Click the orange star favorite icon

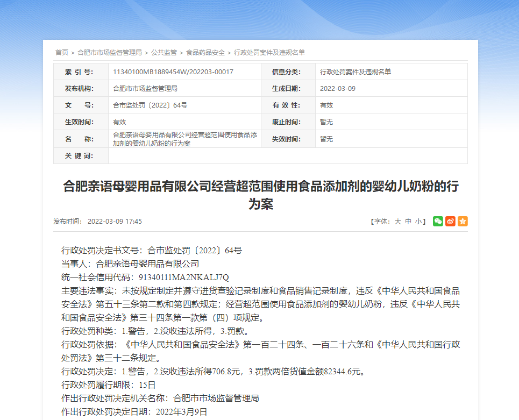[462, 221]
